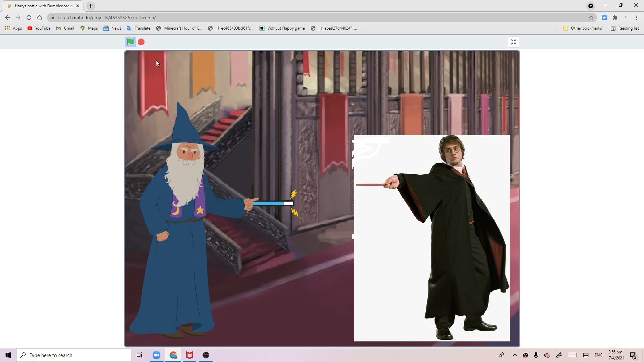The width and height of the screenshot is (644, 362).
Task: Open the notification action center
Action: [x=633, y=355]
